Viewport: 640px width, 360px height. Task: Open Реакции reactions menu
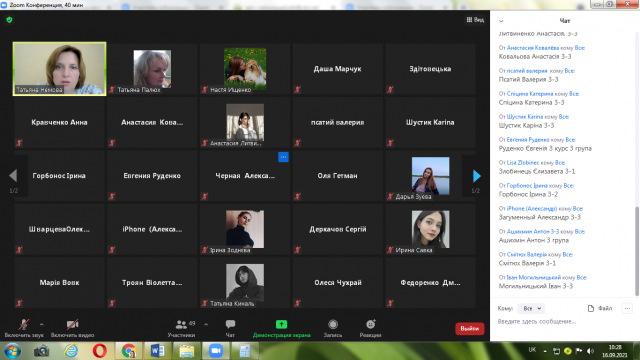(370, 328)
